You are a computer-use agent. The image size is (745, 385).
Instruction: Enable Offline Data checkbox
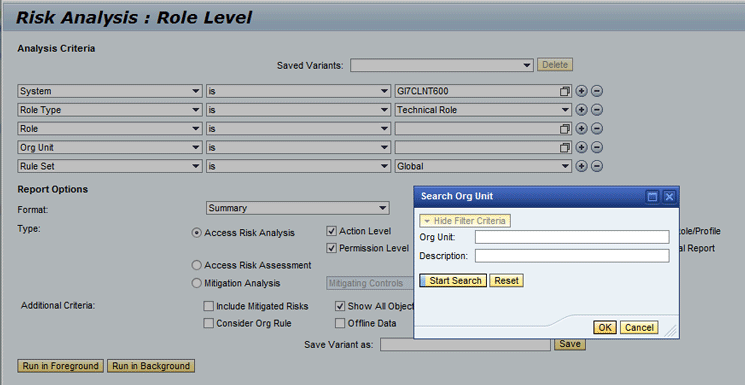coord(340,323)
